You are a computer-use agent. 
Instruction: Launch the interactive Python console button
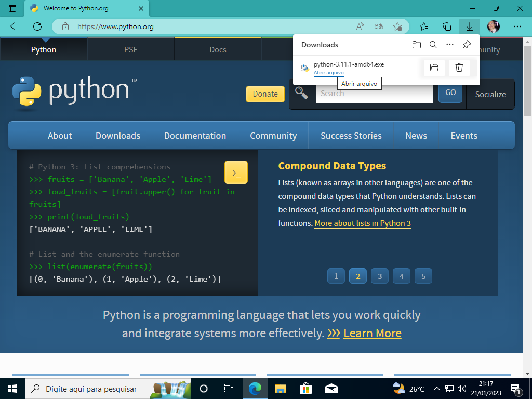(x=236, y=172)
